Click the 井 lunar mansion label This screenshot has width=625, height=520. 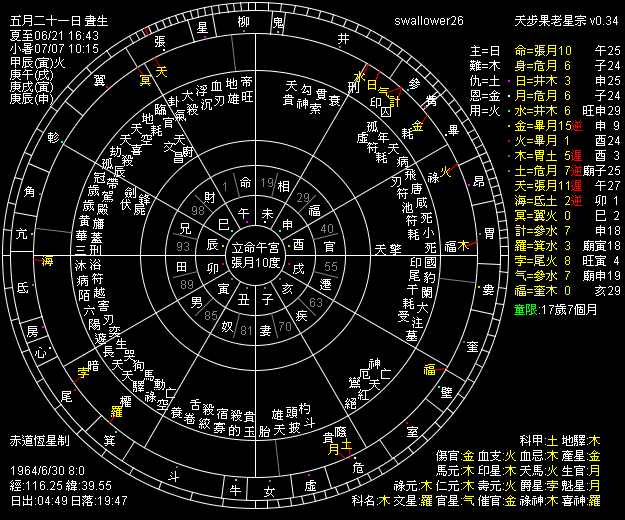pos(343,38)
